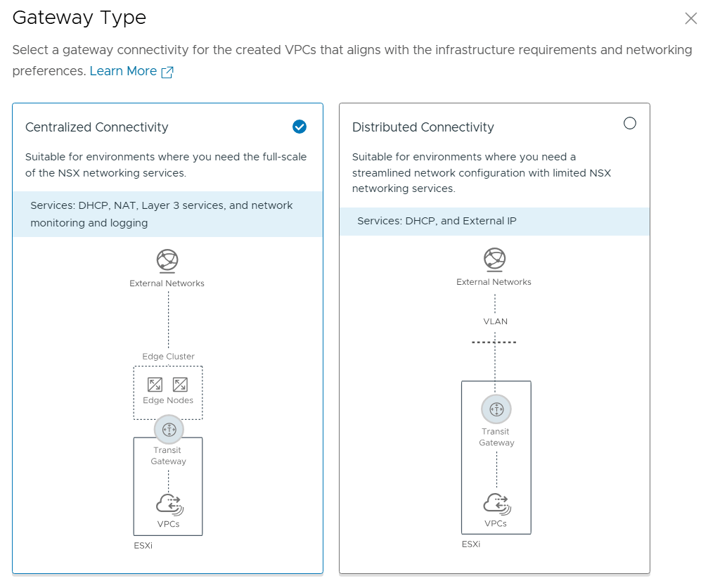Click the VLAN label in Distributed diagram
This screenshot has width=708, height=588.
[496, 321]
